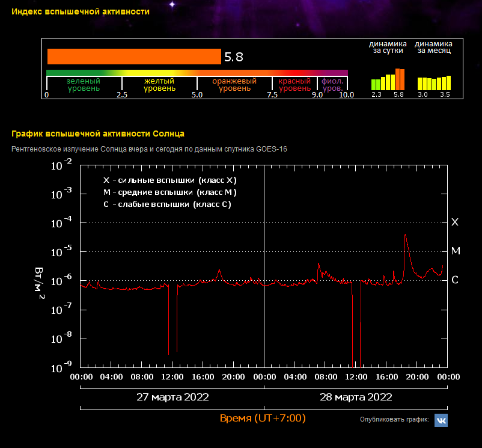
Task: Click the M class marker on chart's right
Action: 456,251
